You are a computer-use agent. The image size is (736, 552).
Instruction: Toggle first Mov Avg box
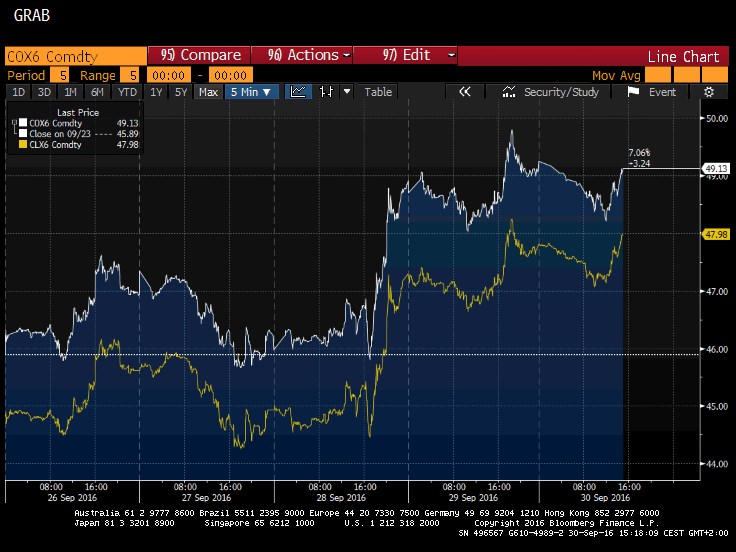pyautogui.click(x=657, y=75)
